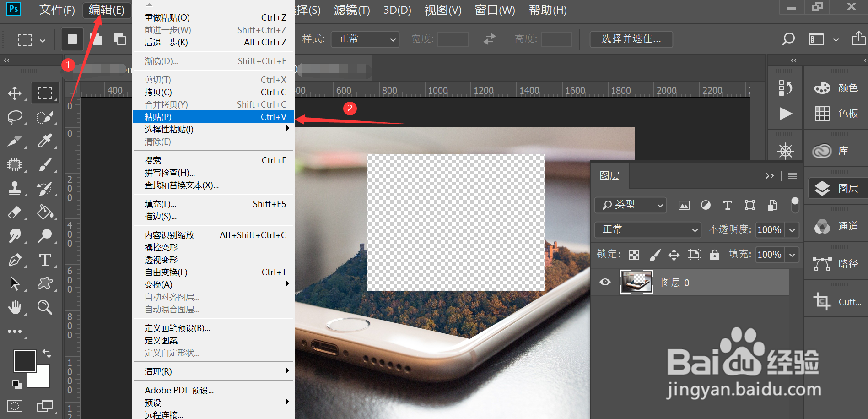Select the Move tool
The height and width of the screenshot is (419, 868).
pyautogui.click(x=15, y=93)
